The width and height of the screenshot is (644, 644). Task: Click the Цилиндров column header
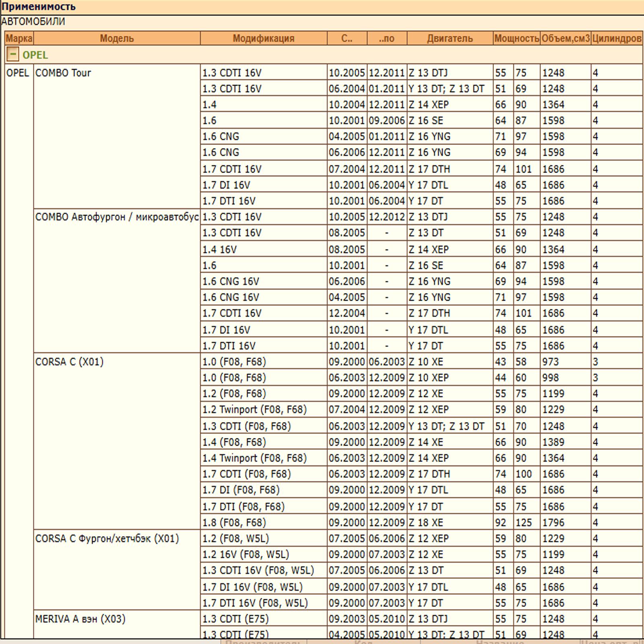[x=617, y=39]
